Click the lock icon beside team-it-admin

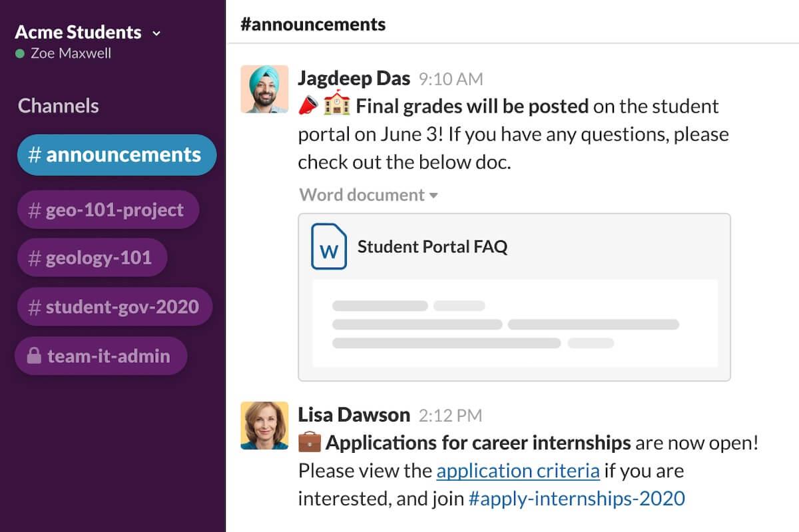35,356
